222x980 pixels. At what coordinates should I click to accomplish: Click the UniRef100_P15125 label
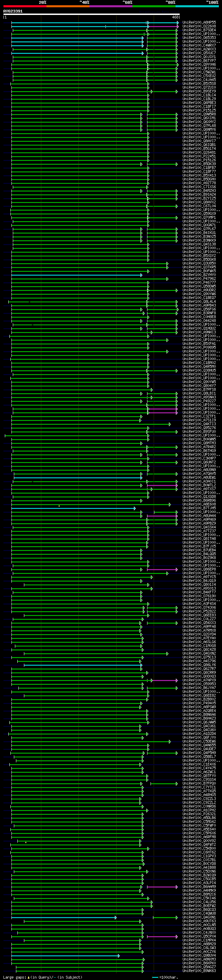coord(199,110)
